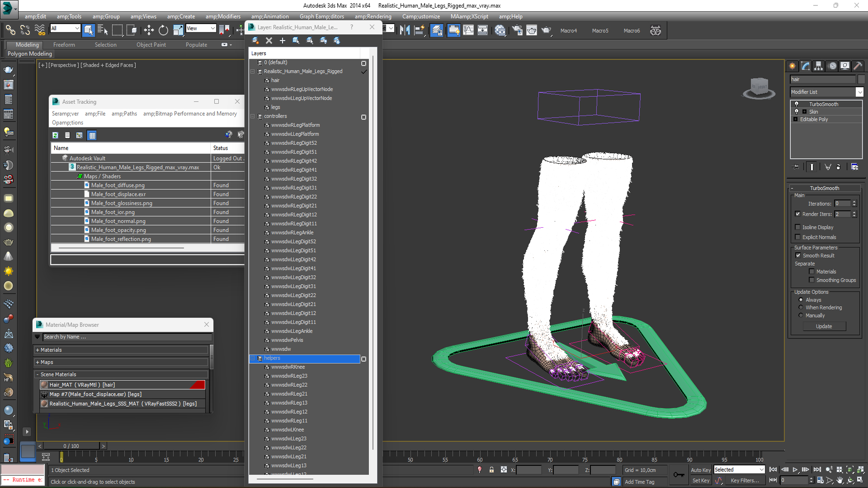The image size is (868, 488).
Task: Click Bind to Space Warp icon
Action: pos(40,30)
